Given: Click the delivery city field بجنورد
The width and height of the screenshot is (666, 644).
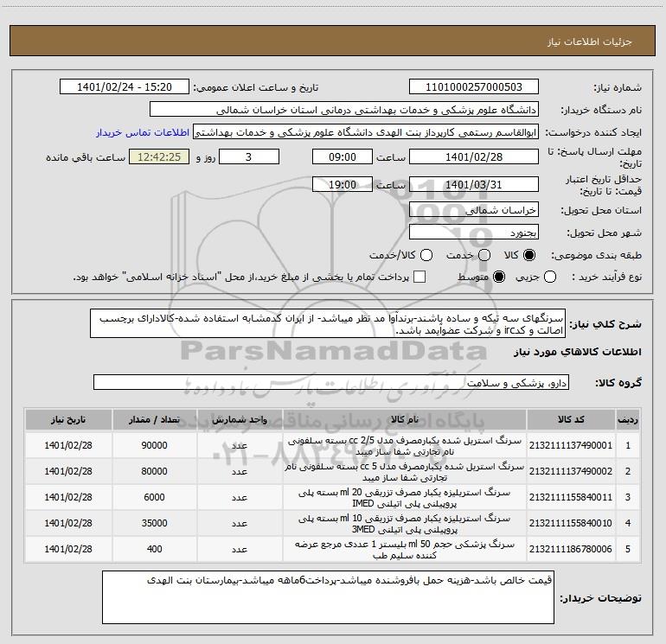Looking at the screenshot, I should pos(474,232).
